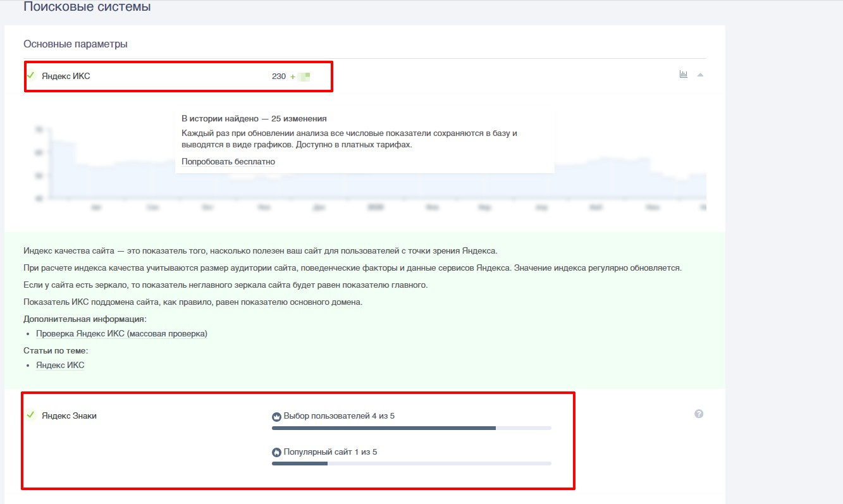
Task: Click the Популярный сайт 1 из 5 progress bar
Action: click(x=412, y=464)
